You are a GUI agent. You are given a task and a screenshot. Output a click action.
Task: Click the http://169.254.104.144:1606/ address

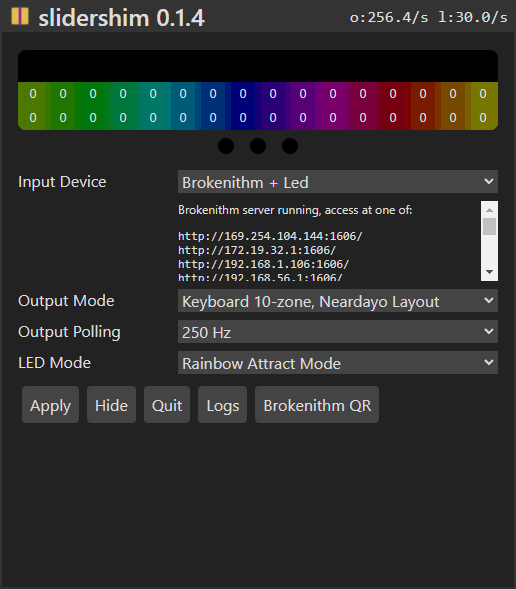pos(270,236)
